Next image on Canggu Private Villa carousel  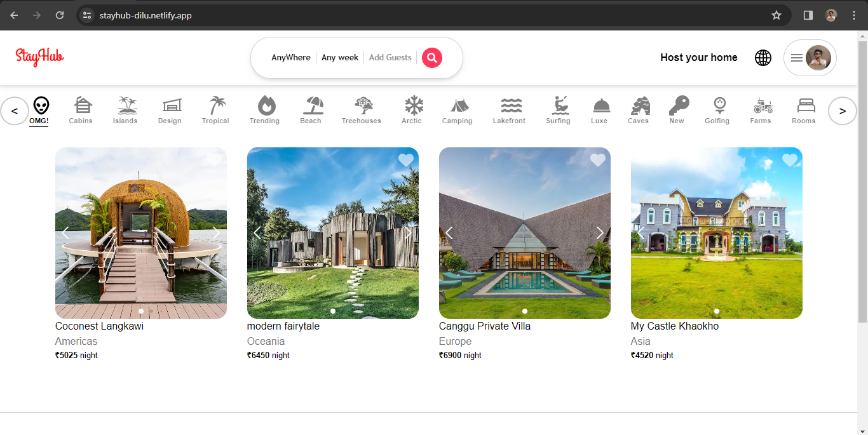599,233
